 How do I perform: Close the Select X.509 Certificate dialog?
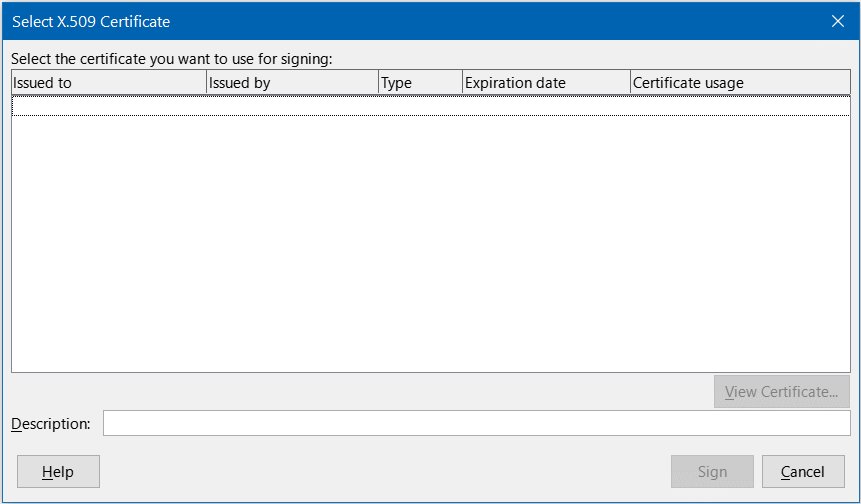(x=838, y=21)
